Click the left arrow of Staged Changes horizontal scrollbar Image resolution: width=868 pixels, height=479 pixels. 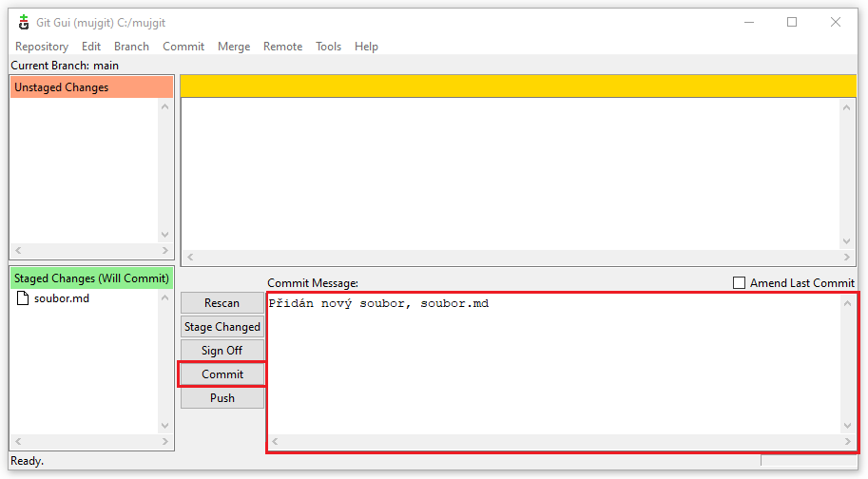(18, 441)
